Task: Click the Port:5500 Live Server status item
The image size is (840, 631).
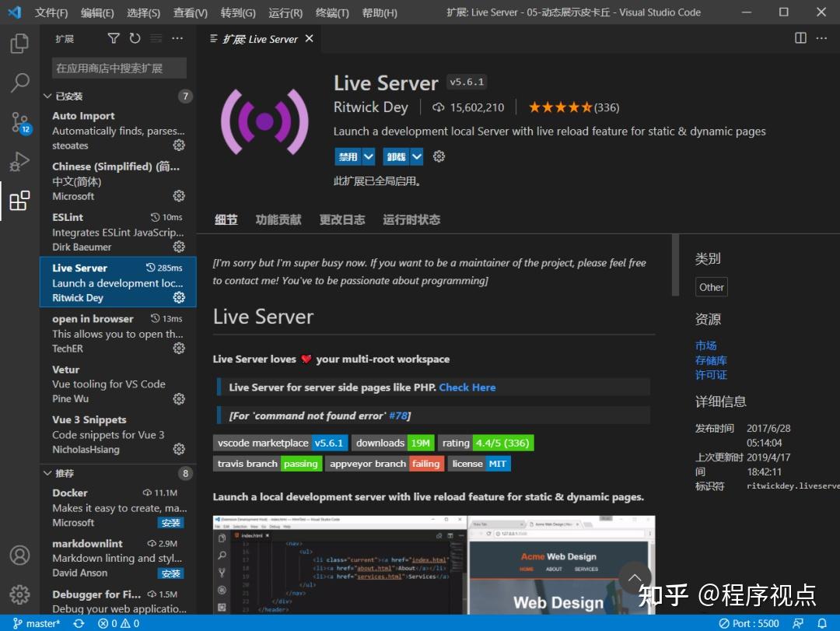Action: [749, 622]
